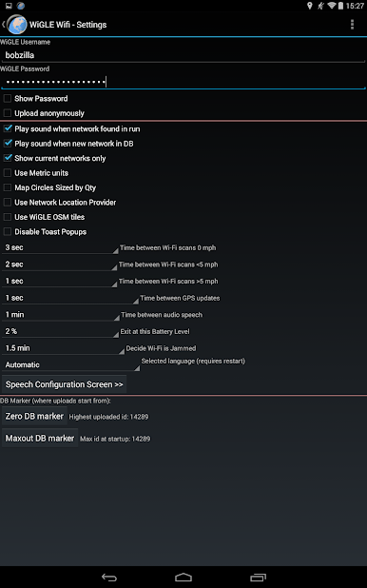Tap the Wi-Fi signal status icon
This screenshot has height=588, width=367.
(x=332, y=6)
